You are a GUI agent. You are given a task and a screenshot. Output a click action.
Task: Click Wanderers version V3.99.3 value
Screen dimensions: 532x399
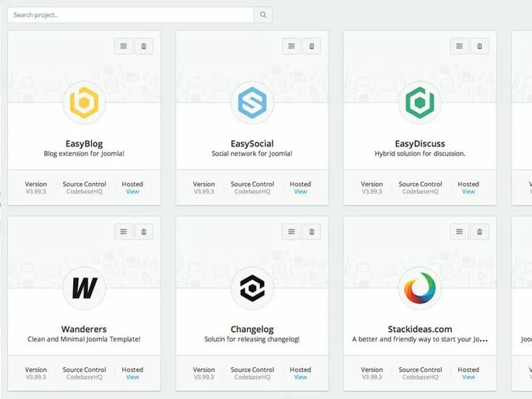(x=36, y=377)
